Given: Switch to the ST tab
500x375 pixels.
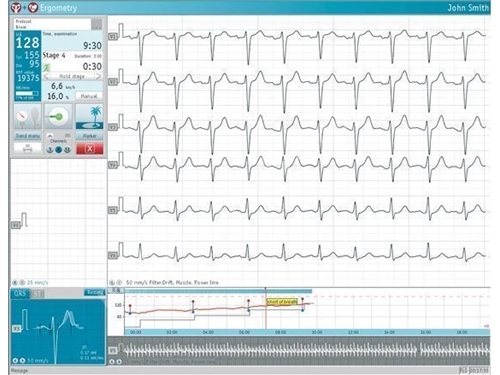Looking at the screenshot, I should (x=37, y=294).
